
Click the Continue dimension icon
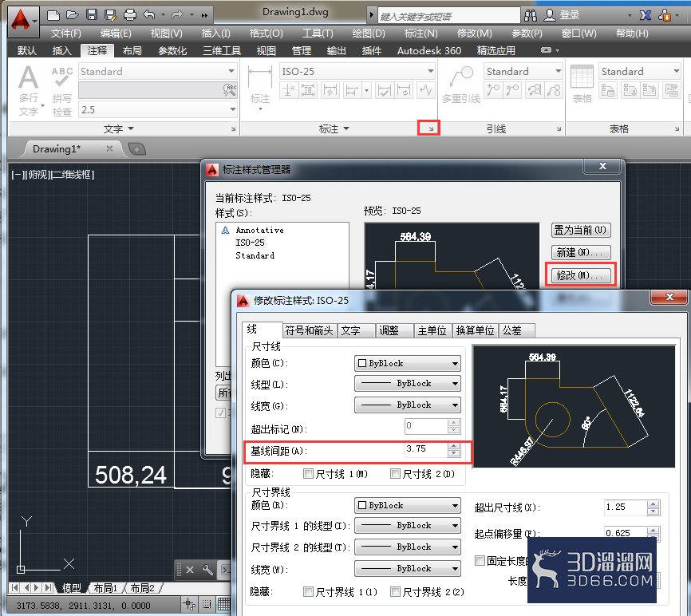352,91
